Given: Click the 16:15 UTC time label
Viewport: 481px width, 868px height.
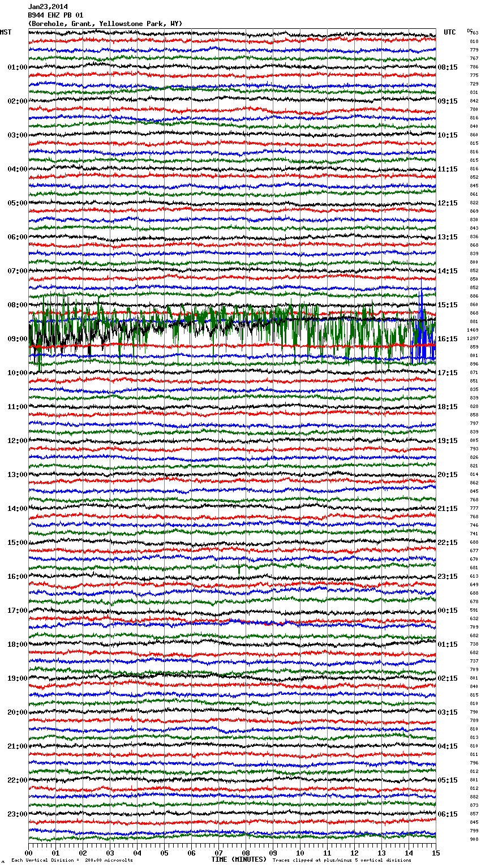Looking at the screenshot, I should point(448,339).
